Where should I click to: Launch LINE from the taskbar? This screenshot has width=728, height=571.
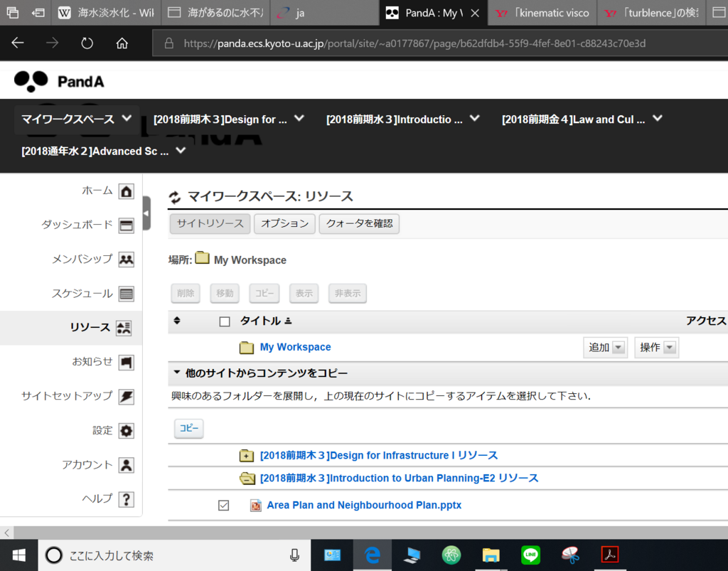(530, 555)
